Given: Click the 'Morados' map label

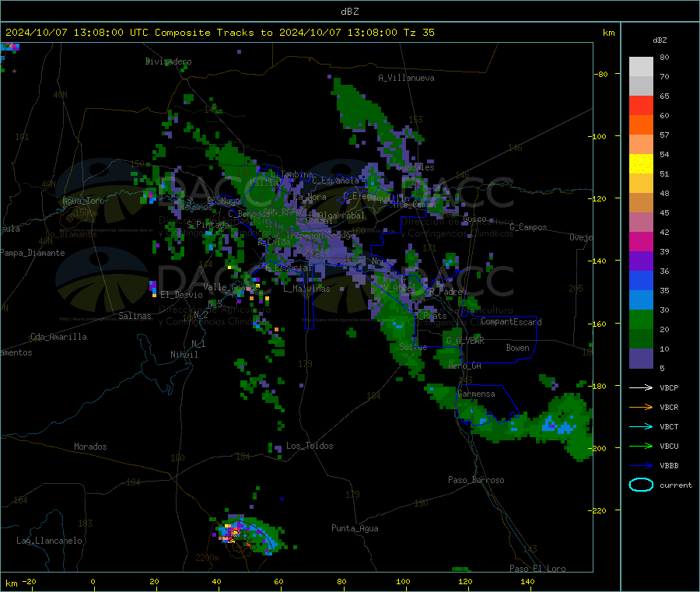Looking at the screenshot, I should 90,447.
